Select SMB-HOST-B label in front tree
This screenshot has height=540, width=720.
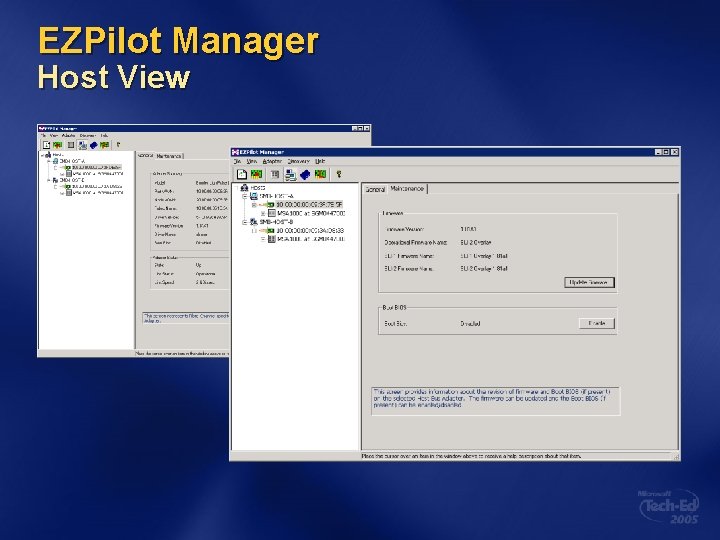(x=276, y=222)
